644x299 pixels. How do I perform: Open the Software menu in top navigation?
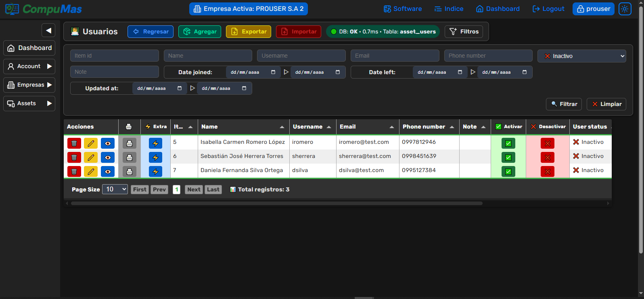[x=402, y=9]
